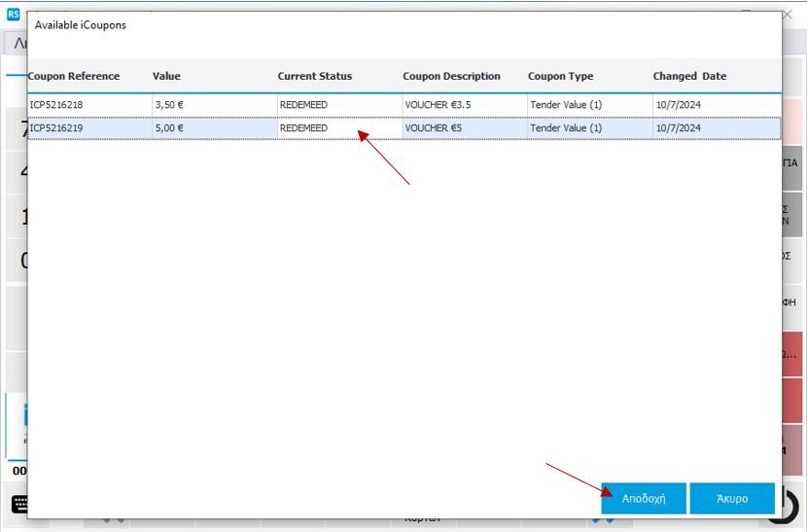Image resolution: width=808 pixels, height=532 pixels.
Task: Select coupon ICP5216219 row
Action: click(56, 128)
